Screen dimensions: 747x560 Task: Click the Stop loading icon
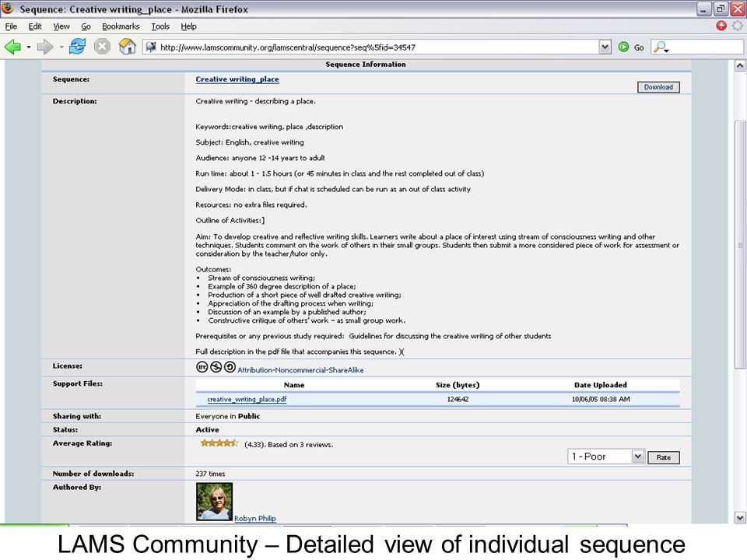102,47
